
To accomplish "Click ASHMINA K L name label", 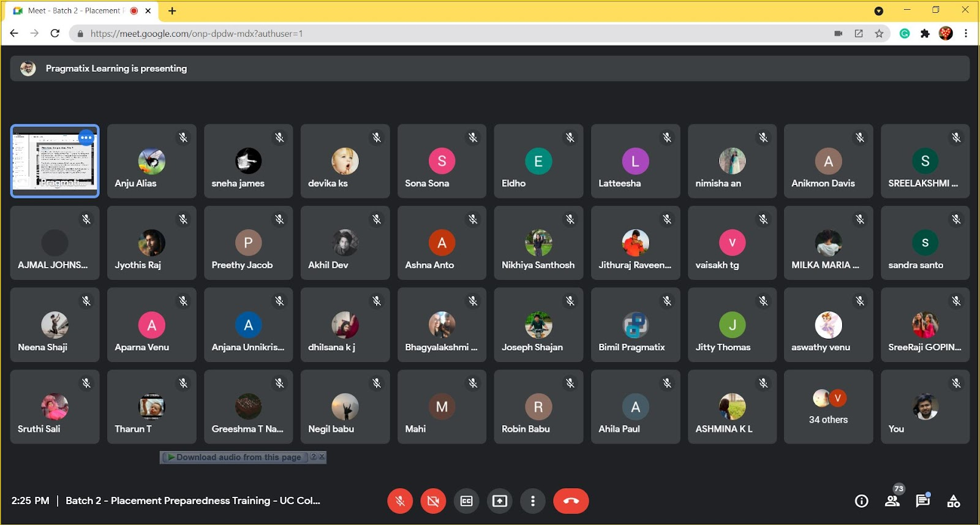I will tap(723, 429).
